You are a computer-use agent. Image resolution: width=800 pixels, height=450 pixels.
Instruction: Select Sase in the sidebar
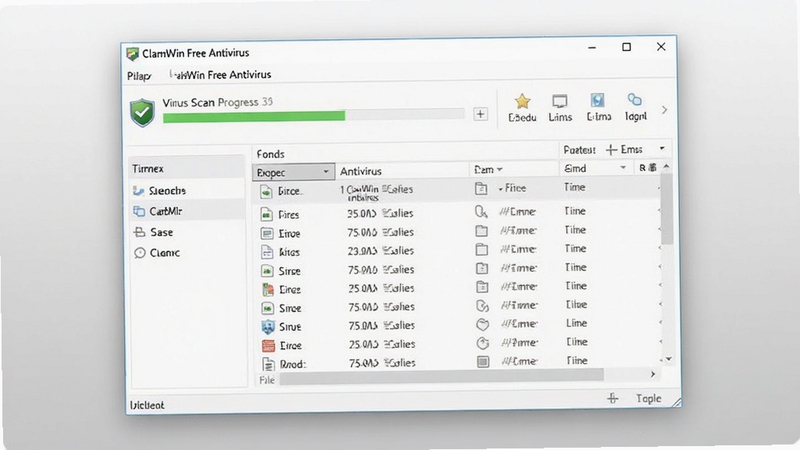(x=162, y=233)
